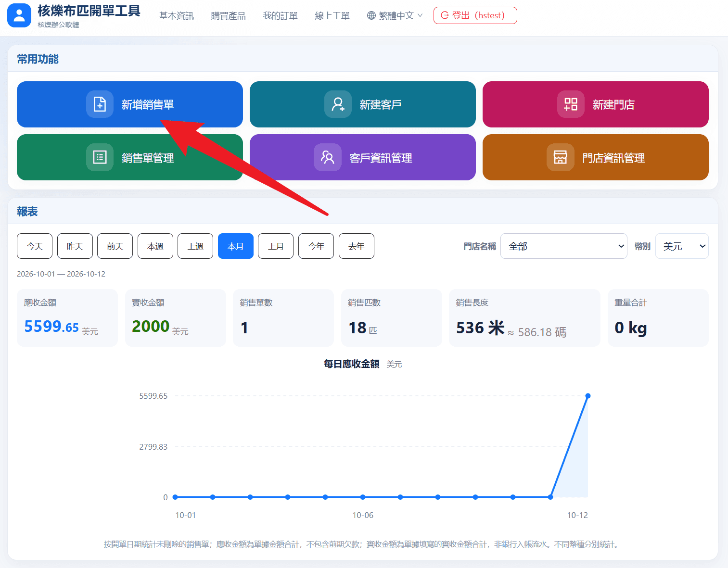
Task: Click the 常用功能 section heading
Action: 38,59
